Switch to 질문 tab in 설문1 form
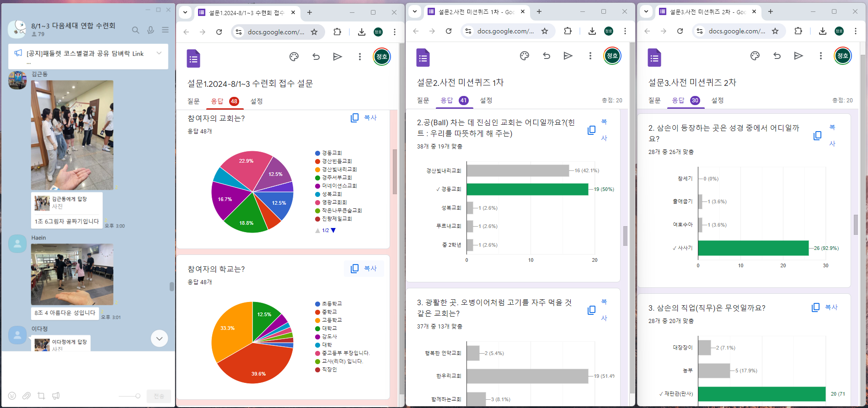 pos(193,101)
